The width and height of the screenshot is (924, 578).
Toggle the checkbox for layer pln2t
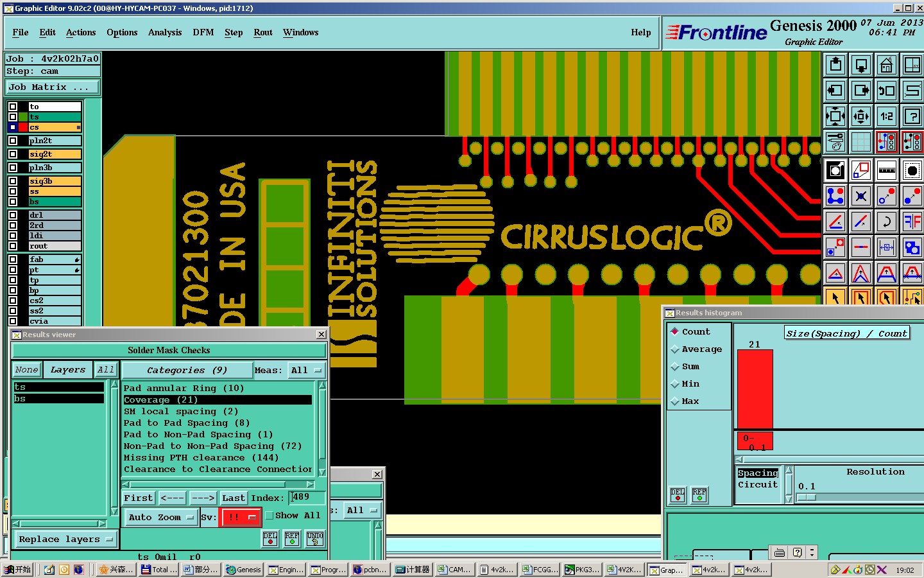[13, 141]
